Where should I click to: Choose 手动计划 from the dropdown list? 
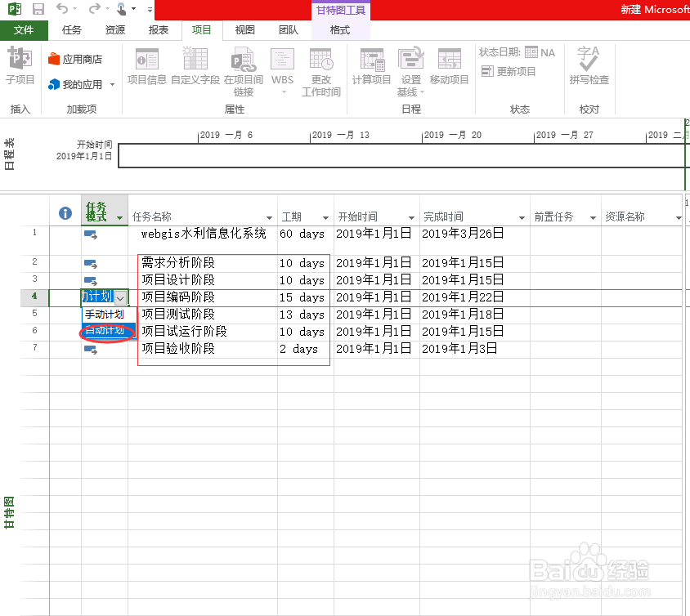click(109, 315)
